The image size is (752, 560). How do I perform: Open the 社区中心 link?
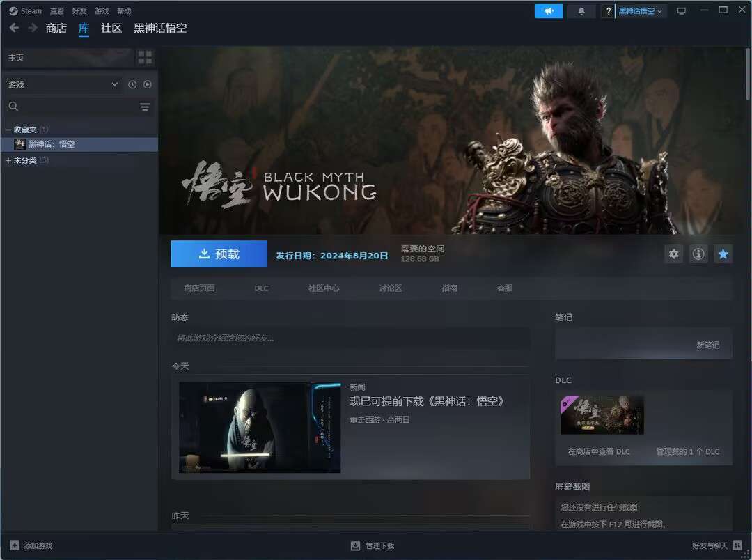click(x=324, y=288)
